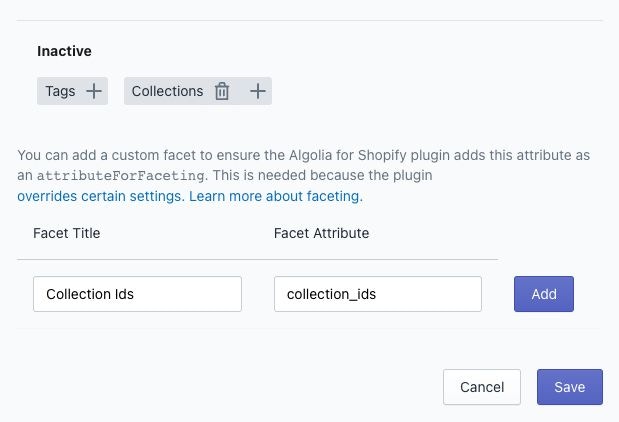619x422 pixels.
Task: Save the facet settings
Action: (569, 387)
